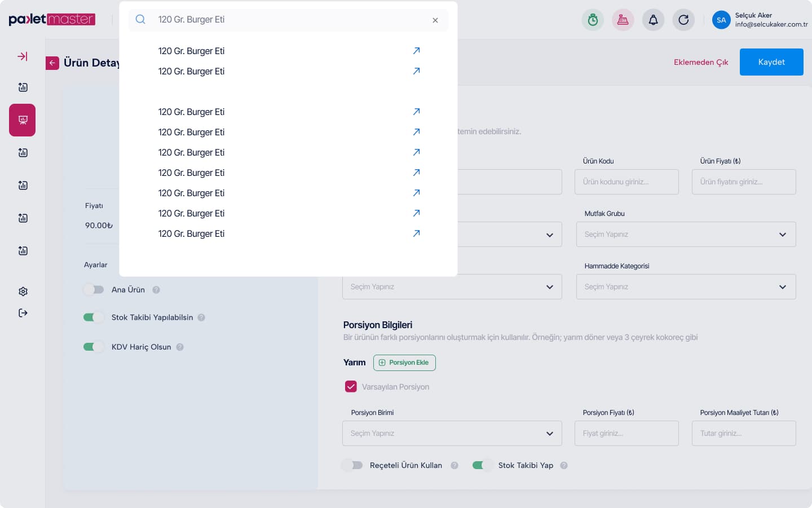Image resolution: width=812 pixels, height=508 pixels.
Task: Click the 90.00₺ price value
Action: pos(99,226)
